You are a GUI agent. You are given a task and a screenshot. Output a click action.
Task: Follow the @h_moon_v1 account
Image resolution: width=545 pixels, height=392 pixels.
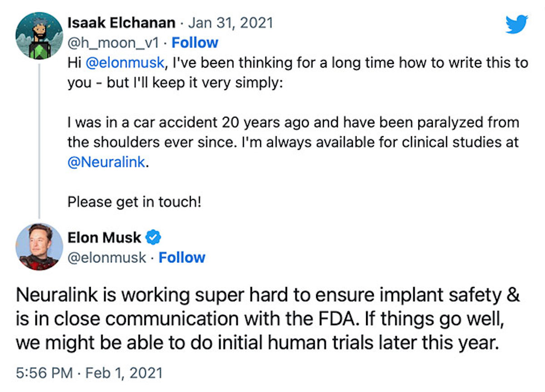195,43
